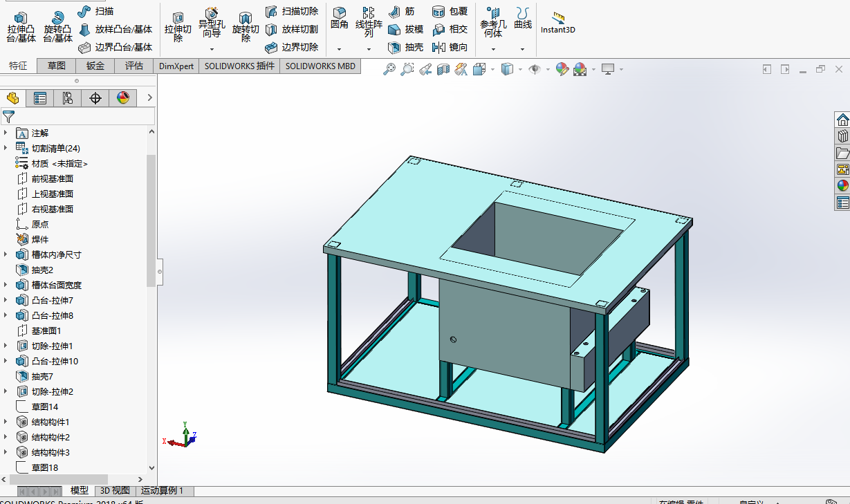Select the 包覆 wrap tool

pos(450,11)
